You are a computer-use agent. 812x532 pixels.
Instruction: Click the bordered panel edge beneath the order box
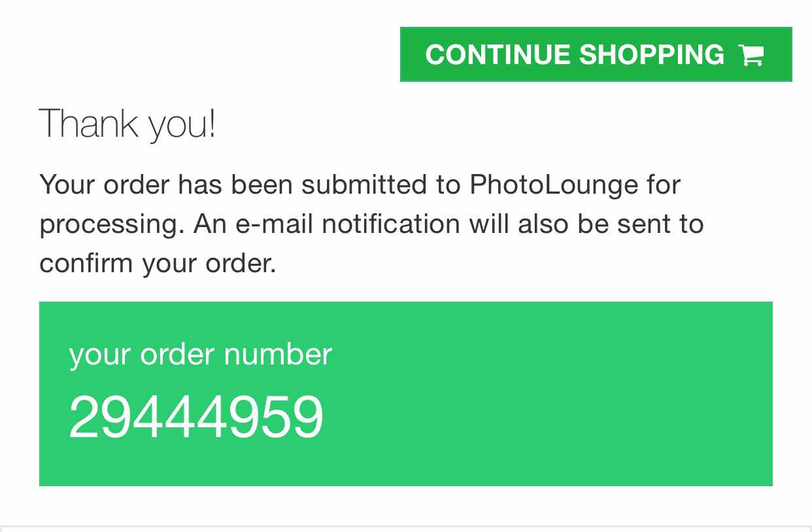[x=406, y=527]
